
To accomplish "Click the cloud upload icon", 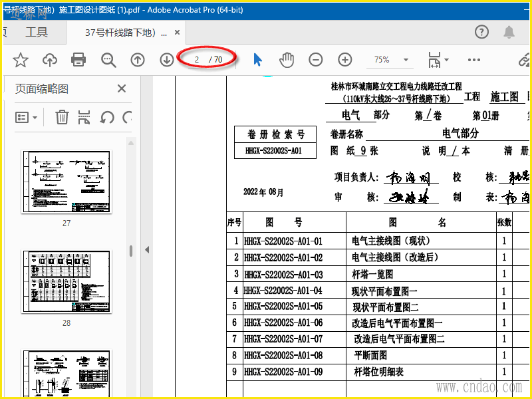I will 49,60.
